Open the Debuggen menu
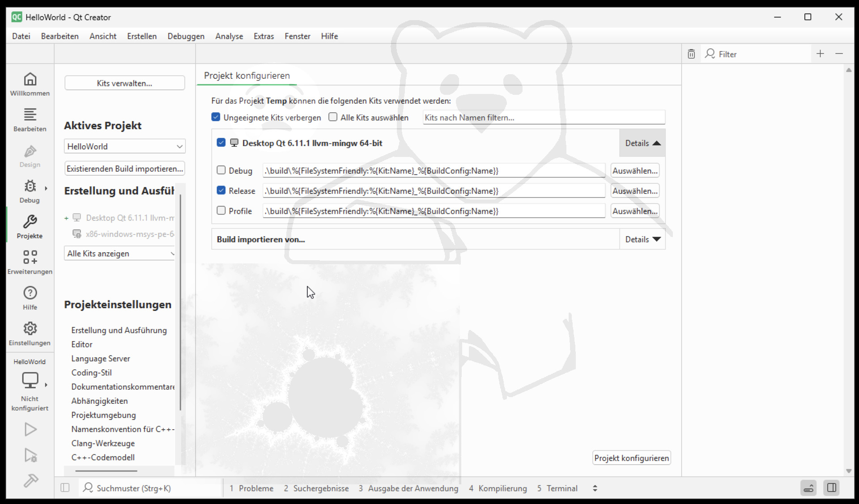The image size is (859, 504). click(186, 36)
